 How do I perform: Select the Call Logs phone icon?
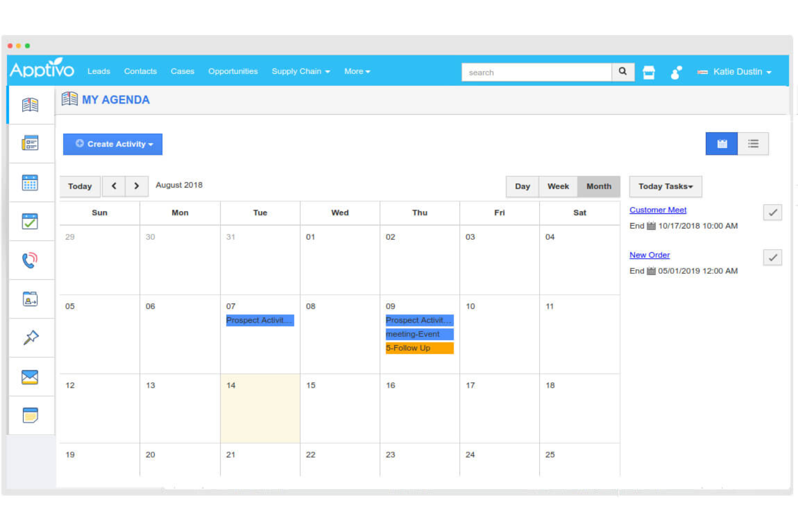pos(30,260)
